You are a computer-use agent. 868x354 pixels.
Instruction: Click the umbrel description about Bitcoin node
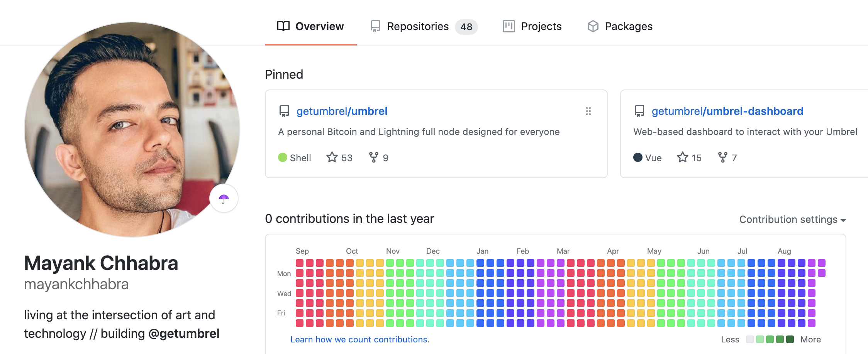click(419, 132)
